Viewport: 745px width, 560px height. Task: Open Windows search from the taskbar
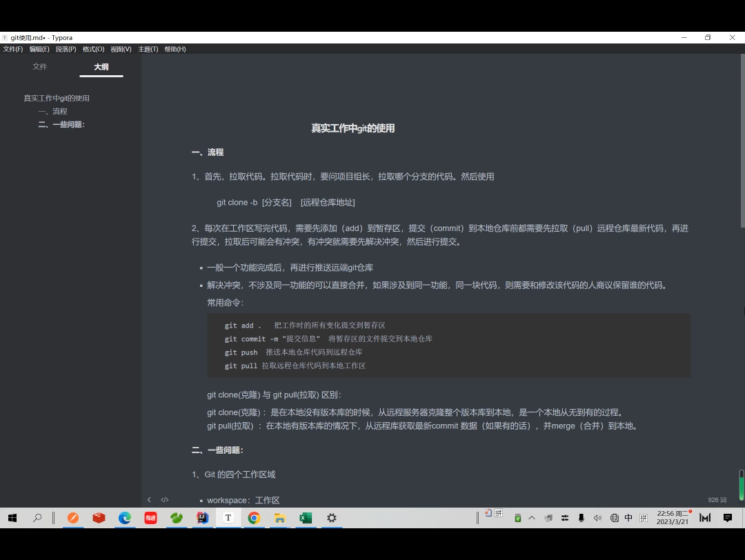click(37, 518)
